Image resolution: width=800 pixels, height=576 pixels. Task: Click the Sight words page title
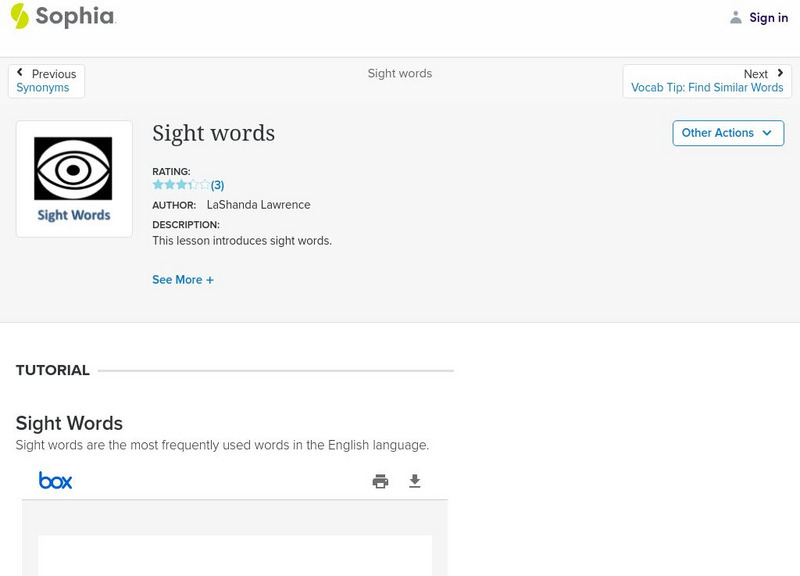[213, 133]
